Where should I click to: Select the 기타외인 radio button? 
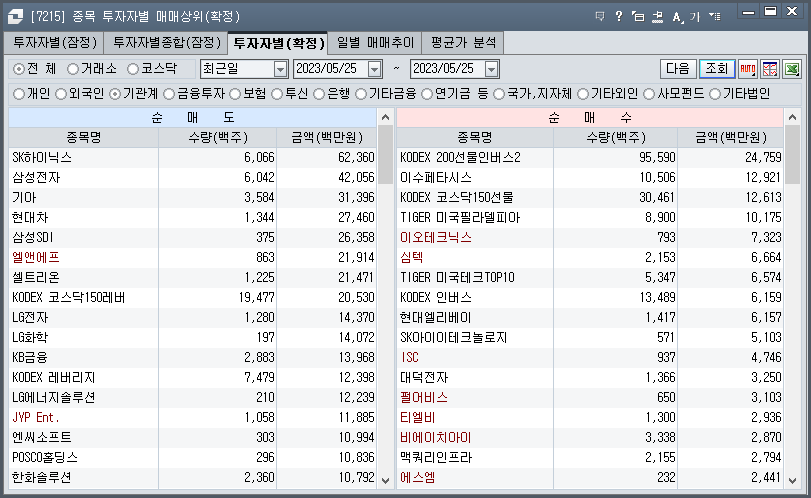click(583, 94)
